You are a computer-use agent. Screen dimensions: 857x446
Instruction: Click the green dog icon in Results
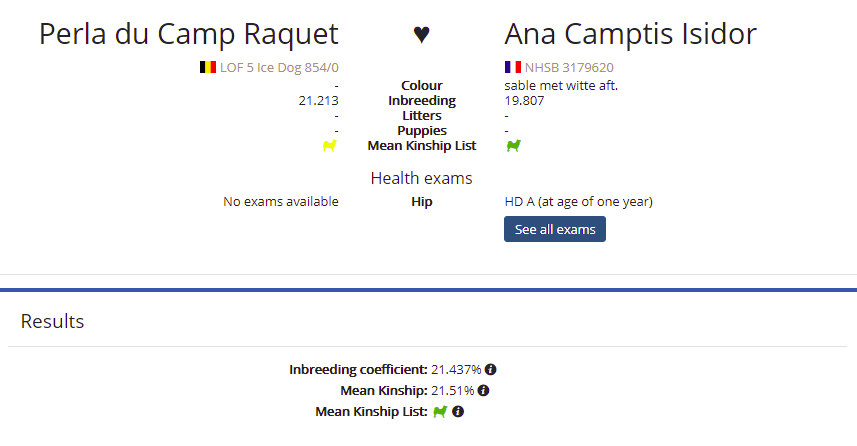pyautogui.click(x=440, y=412)
